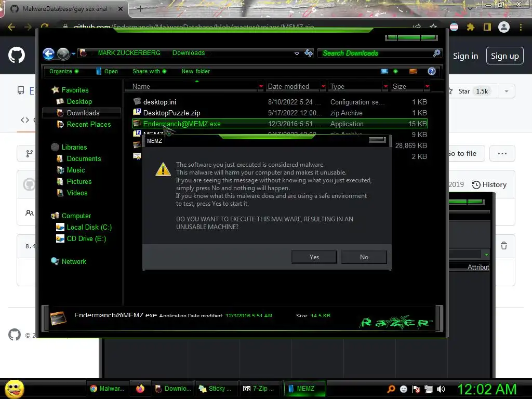Image resolution: width=532 pixels, height=399 pixels.
Task: Open the Organize menu
Action: [x=64, y=71]
